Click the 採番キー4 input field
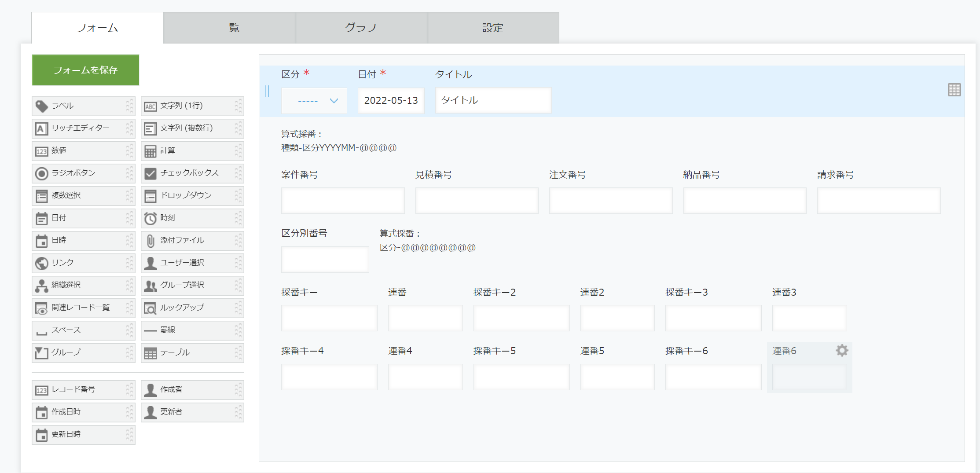Viewport: 980px width, 473px height. click(329, 377)
